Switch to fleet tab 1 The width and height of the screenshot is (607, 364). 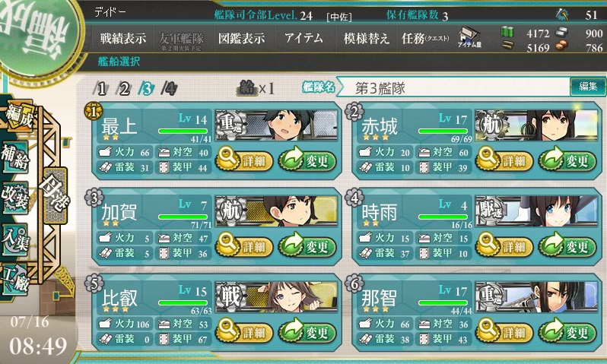pyautogui.click(x=100, y=89)
